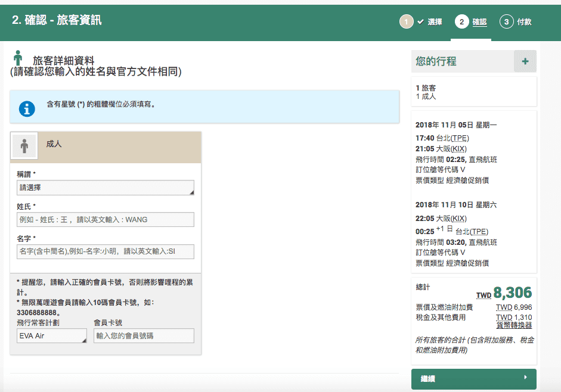Expand itinerary with the plus icon
561x392 pixels.
click(525, 61)
